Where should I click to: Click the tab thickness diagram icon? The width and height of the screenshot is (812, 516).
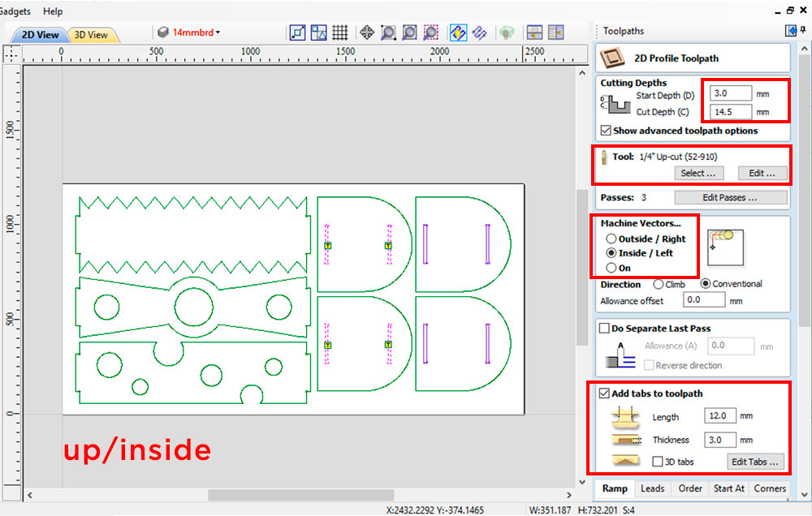click(x=626, y=441)
